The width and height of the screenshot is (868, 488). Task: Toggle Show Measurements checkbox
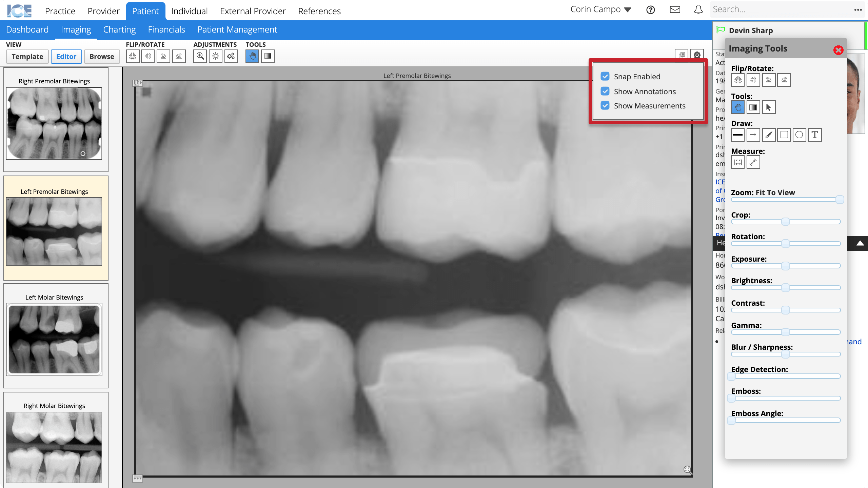click(x=605, y=105)
